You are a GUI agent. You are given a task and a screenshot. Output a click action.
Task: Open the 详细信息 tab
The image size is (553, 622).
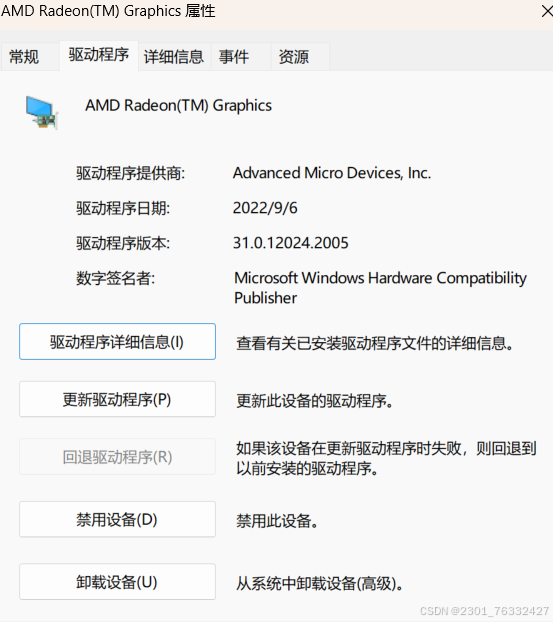pyautogui.click(x=174, y=56)
